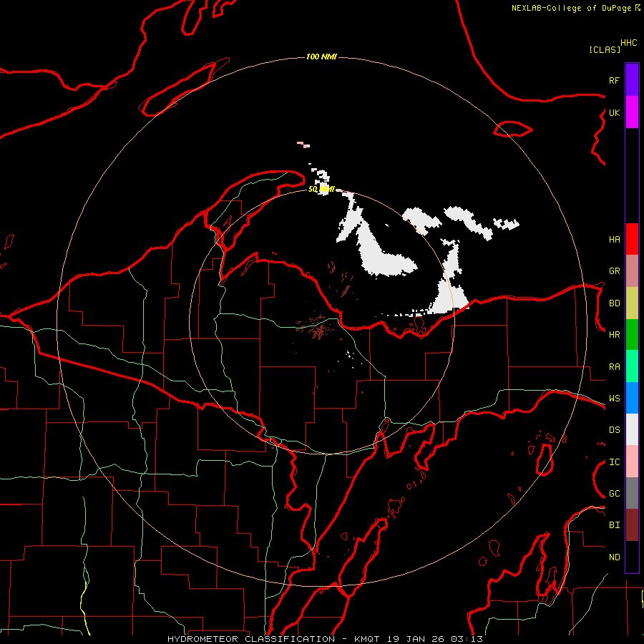This screenshot has height=644, width=644.
Task: Click the WS legend label
Action: 614,399
